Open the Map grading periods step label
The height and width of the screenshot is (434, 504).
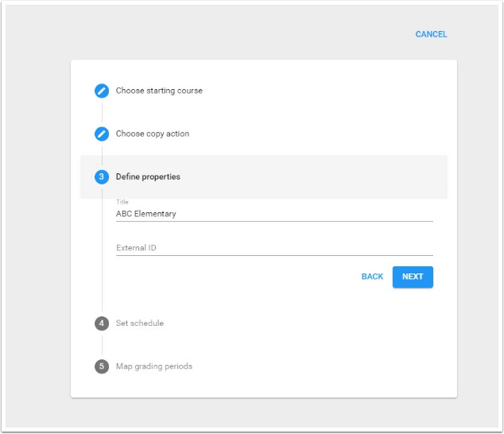(154, 366)
